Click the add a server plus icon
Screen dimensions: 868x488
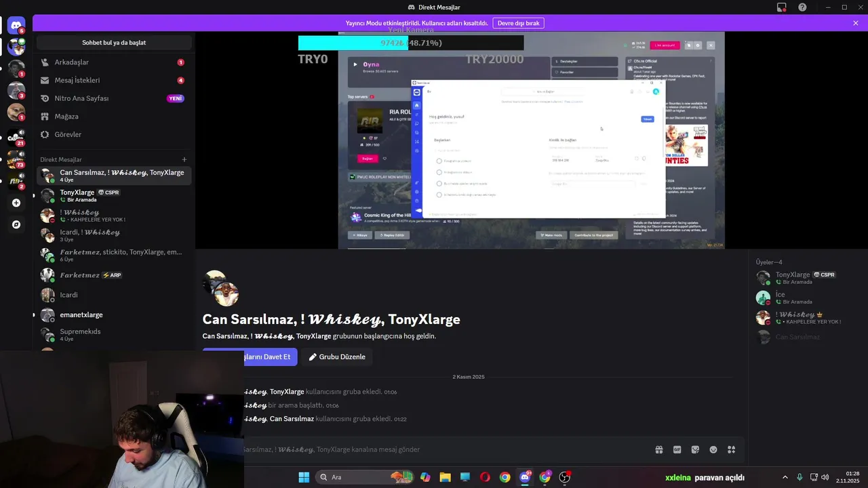[x=16, y=203]
